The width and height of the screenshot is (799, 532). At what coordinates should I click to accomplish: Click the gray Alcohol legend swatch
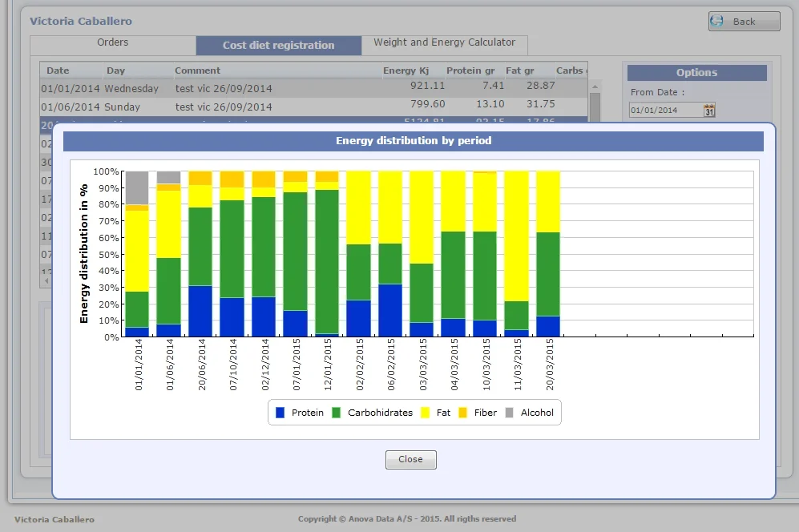[x=510, y=413]
